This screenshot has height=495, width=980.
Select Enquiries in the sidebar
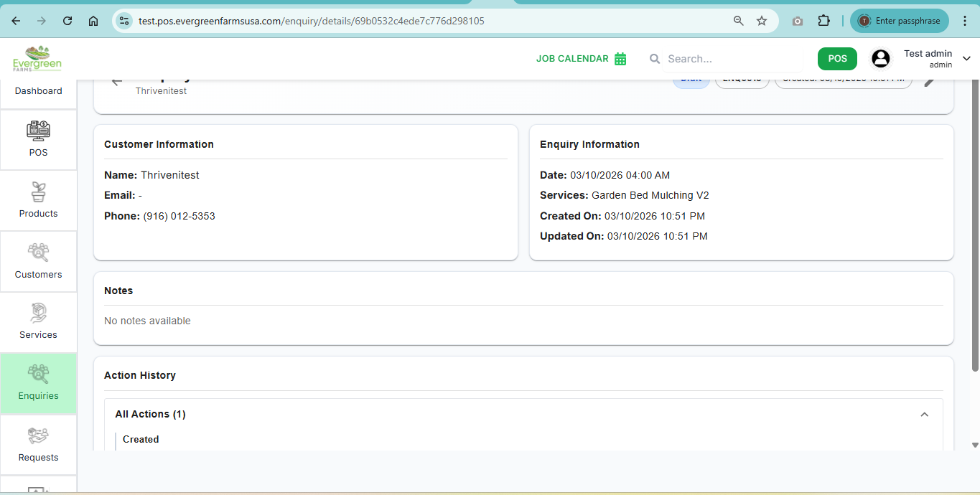pos(38,383)
